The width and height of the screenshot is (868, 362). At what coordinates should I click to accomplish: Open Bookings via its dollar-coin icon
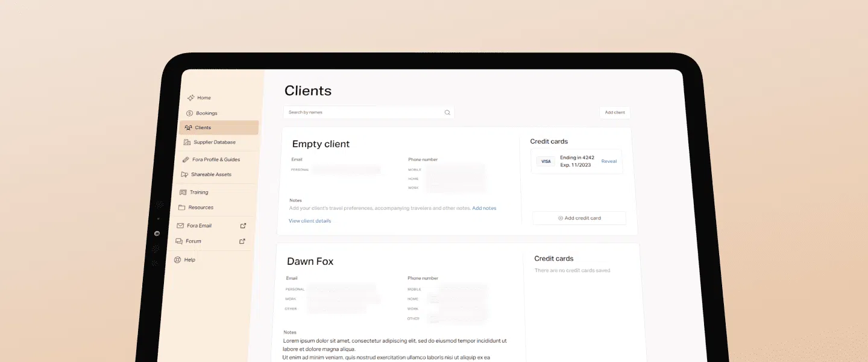189,113
